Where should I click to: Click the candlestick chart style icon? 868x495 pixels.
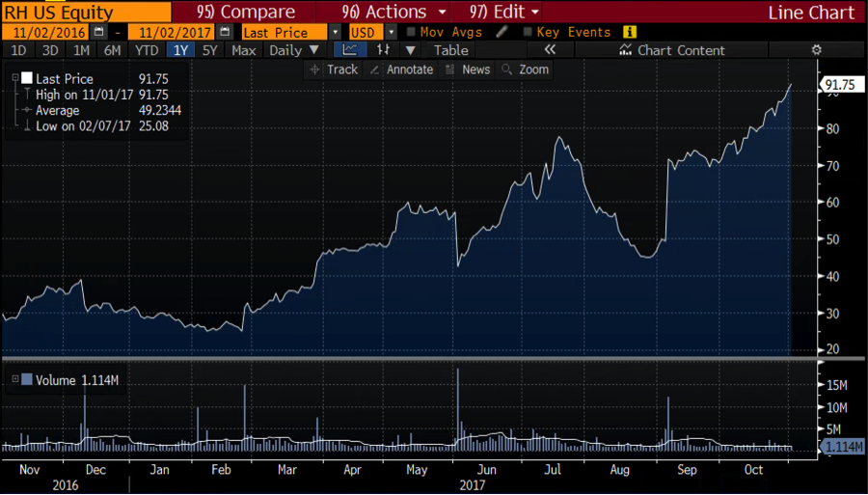pos(383,50)
